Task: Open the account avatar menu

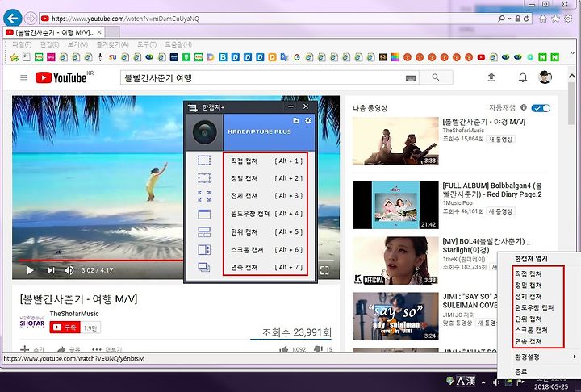Action: [545, 77]
